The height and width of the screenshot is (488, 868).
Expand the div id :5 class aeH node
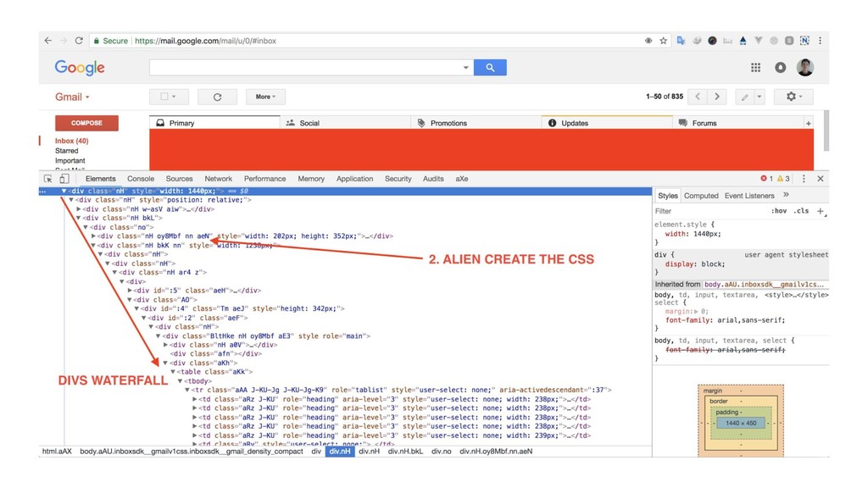tap(130, 291)
